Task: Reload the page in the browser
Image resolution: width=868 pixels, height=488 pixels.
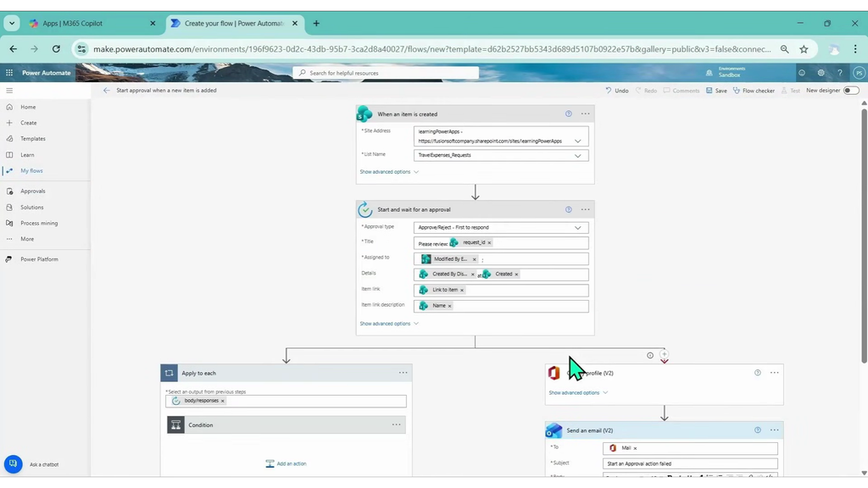Action: pos(56,48)
